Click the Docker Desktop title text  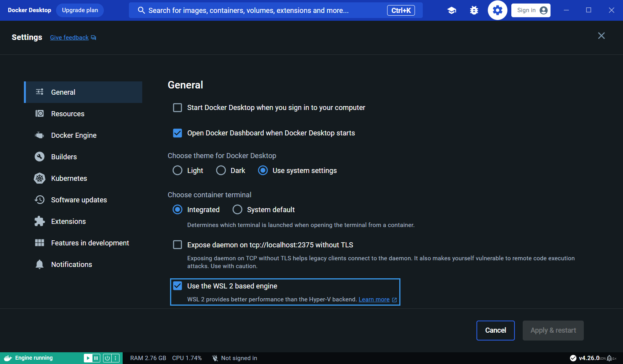(x=29, y=10)
